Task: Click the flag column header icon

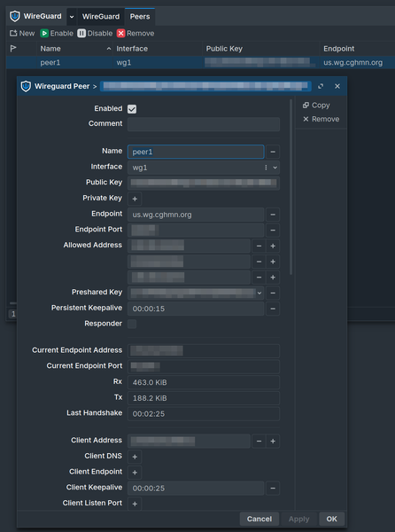Action: click(13, 49)
